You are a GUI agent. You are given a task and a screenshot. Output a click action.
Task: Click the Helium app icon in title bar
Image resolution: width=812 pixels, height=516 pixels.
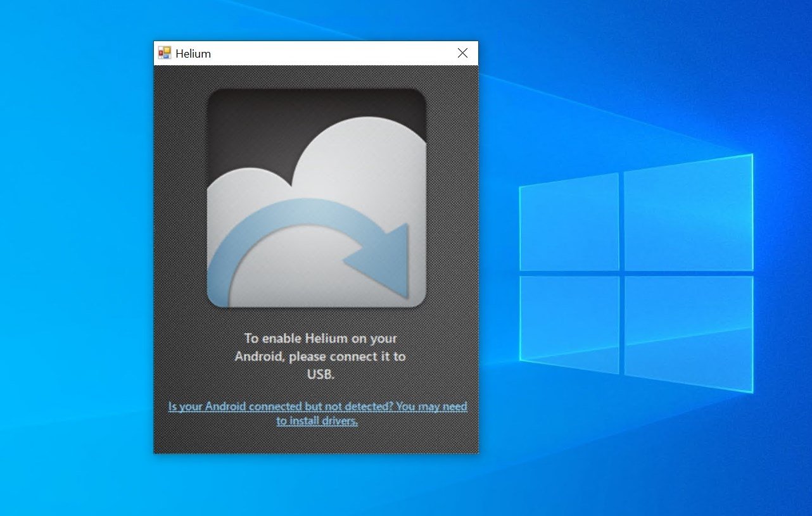pos(165,53)
